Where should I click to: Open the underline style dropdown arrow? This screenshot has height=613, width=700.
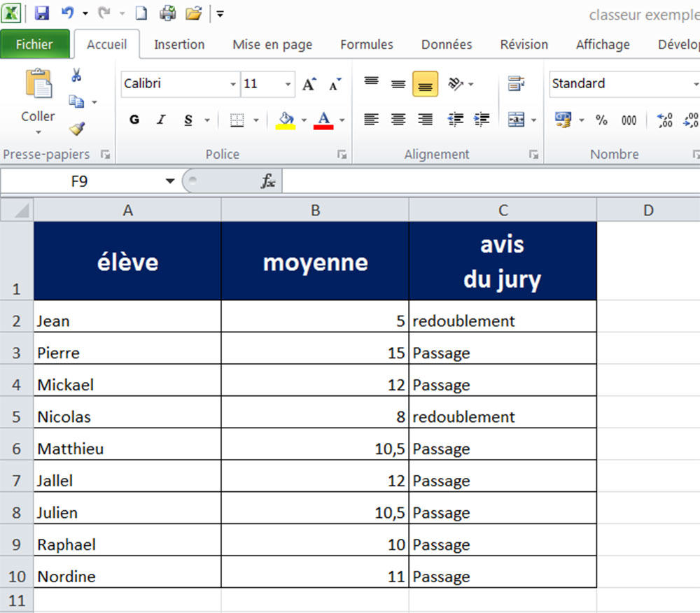point(207,120)
